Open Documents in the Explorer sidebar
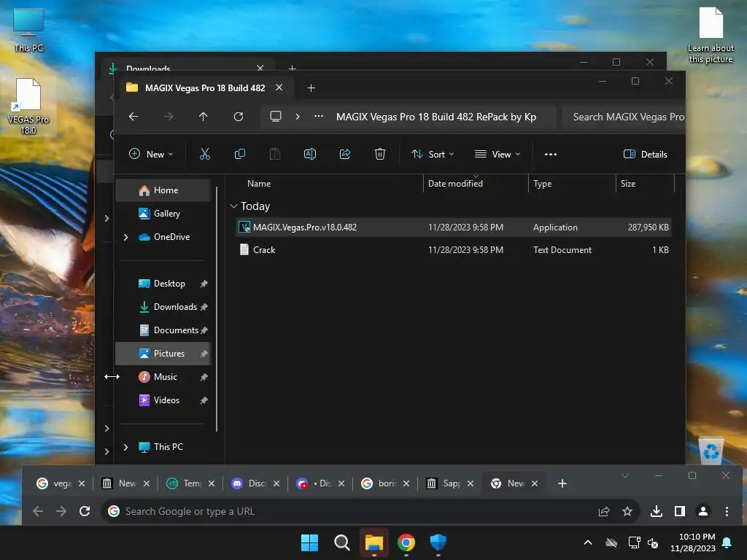Viewport: 747px width, 560px height. click(163, 330)
